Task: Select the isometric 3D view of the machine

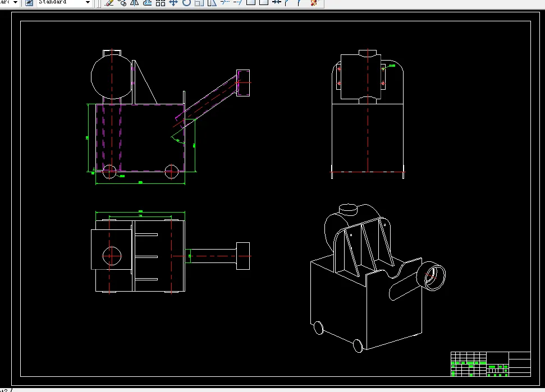Action: [378, 278]
